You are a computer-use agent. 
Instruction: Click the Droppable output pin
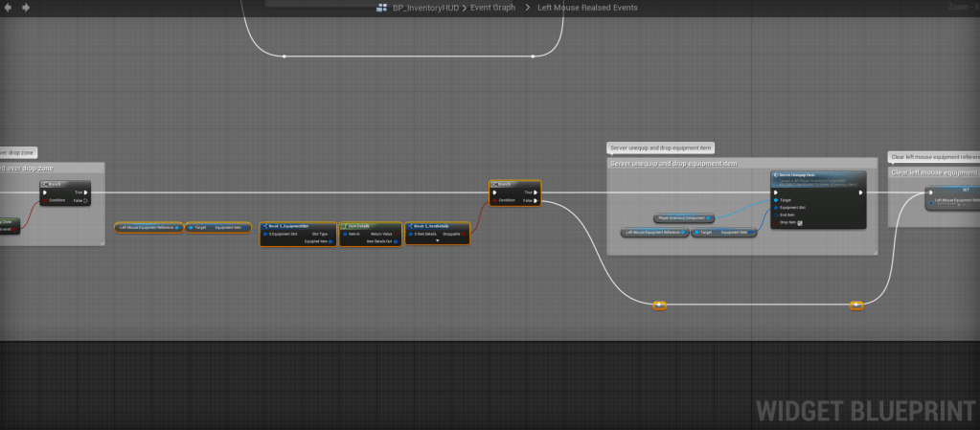coord(466,234)
